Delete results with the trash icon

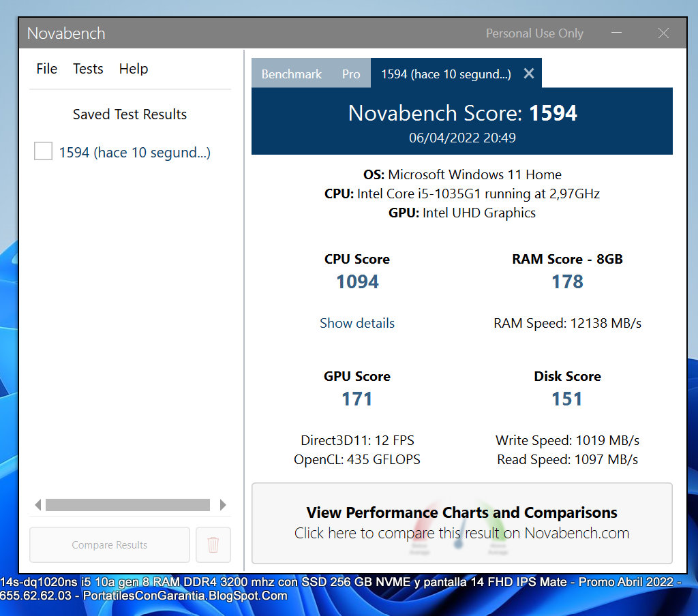coord(213,544)
